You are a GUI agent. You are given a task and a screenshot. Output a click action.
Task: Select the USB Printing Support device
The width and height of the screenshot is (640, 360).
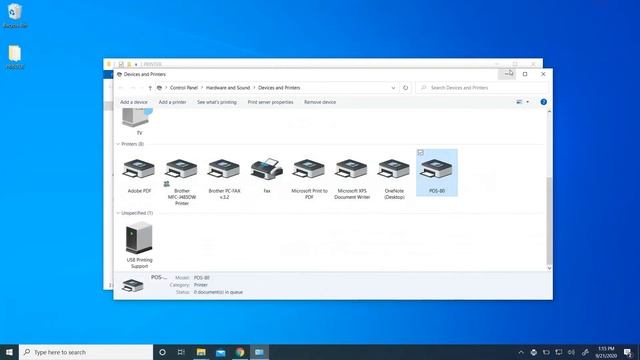pos(139,238)
